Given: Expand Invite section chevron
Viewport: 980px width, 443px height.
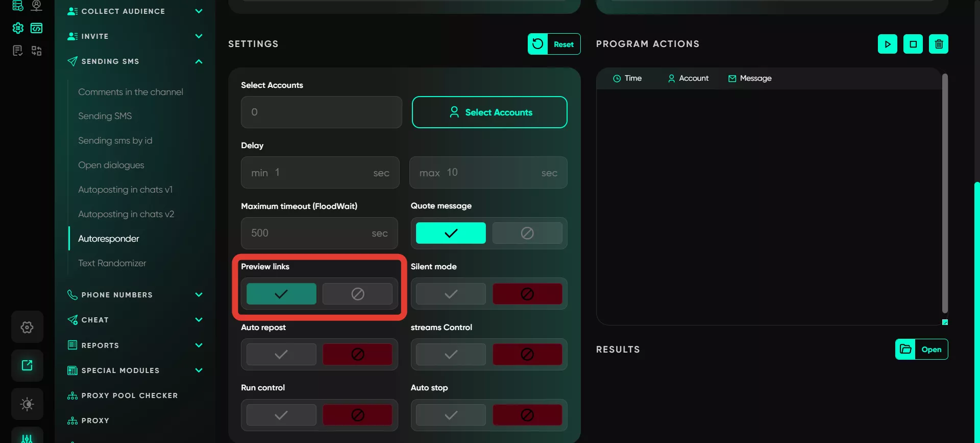Looking at the screenshot, I should click(199, 36).
